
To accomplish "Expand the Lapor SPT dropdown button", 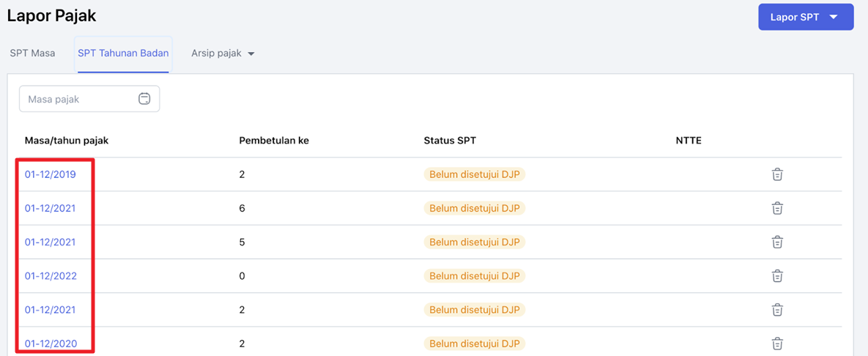I will click(806, 17).
